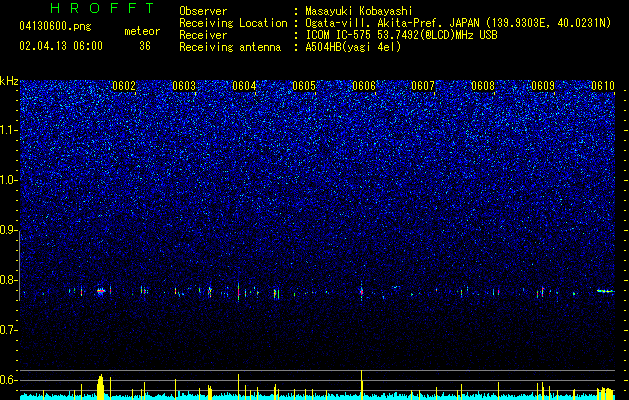
Task: Select the name Masayuki Kobayashi
Action: tap(358, 11)
